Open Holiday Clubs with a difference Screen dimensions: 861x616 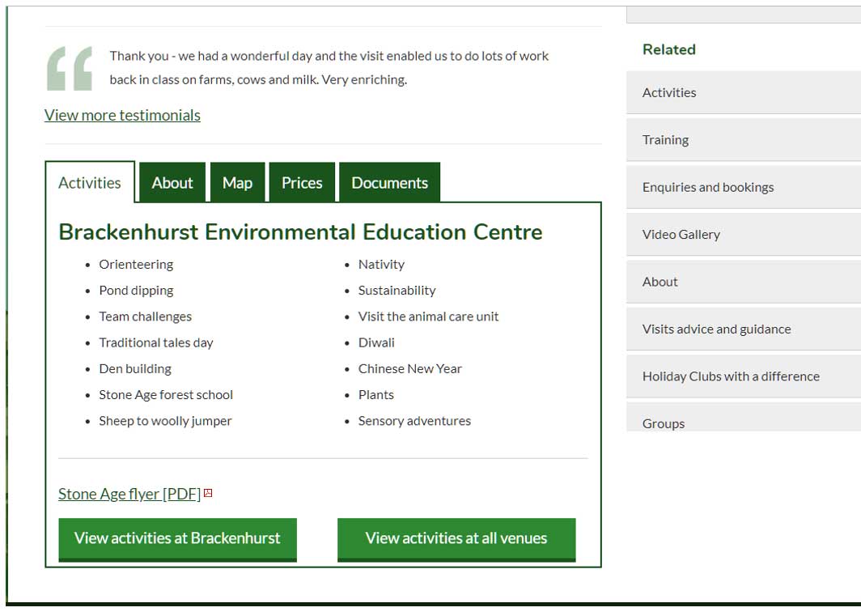pos(744,376)
